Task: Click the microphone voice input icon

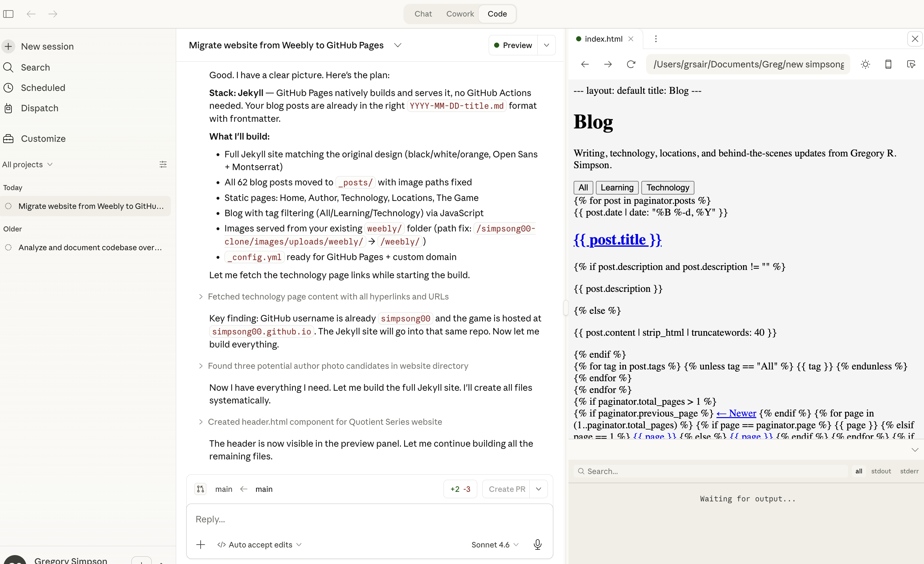Action: pos(537,545)
